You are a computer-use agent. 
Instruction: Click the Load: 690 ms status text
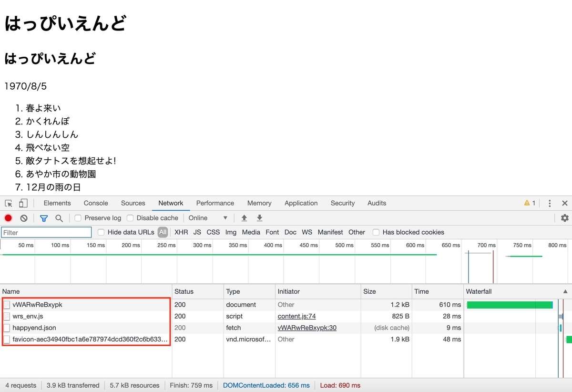coord(340,385)
